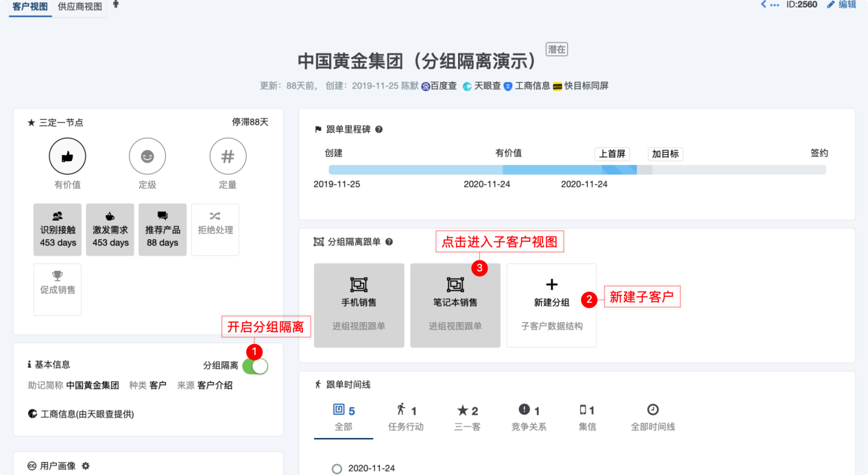Open 快目标同屏 link

pyautogui.click(x=581, y=86)
